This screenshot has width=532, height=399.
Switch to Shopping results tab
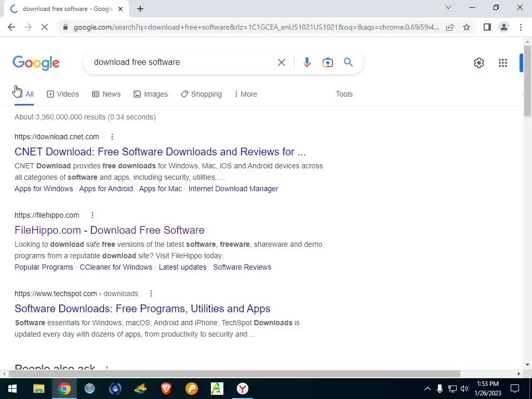201,94
